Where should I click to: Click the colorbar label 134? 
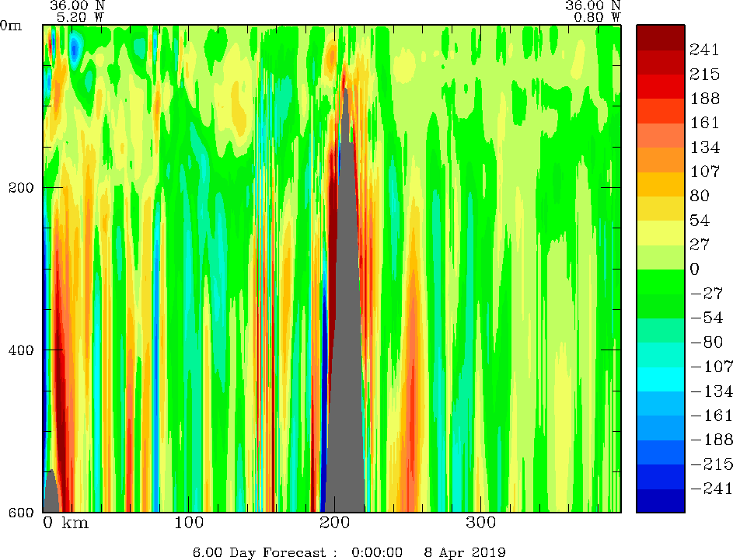704,148
